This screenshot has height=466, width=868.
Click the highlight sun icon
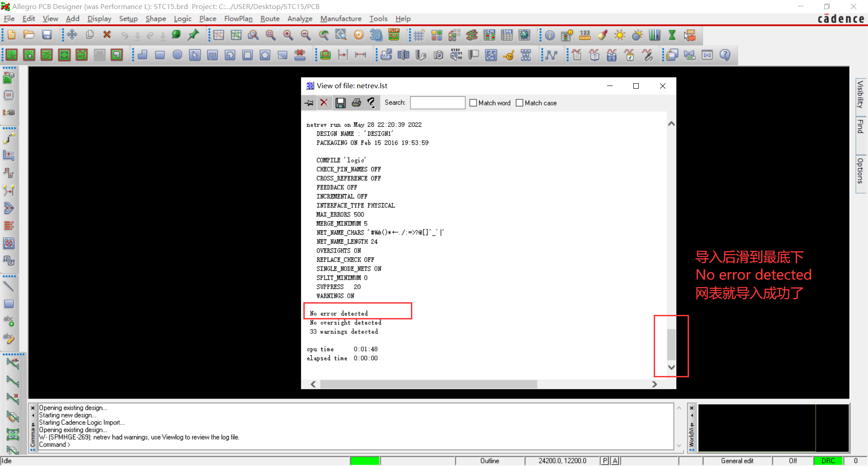620,35
